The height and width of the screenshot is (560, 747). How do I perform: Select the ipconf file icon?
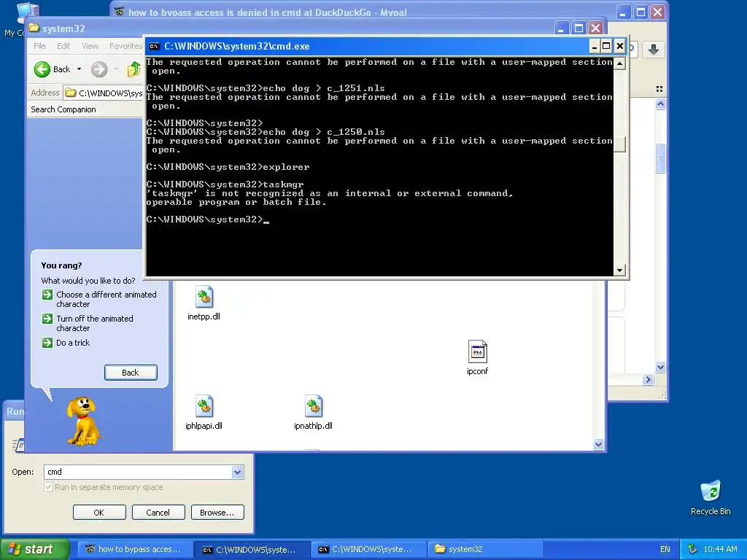coord(477,352)
